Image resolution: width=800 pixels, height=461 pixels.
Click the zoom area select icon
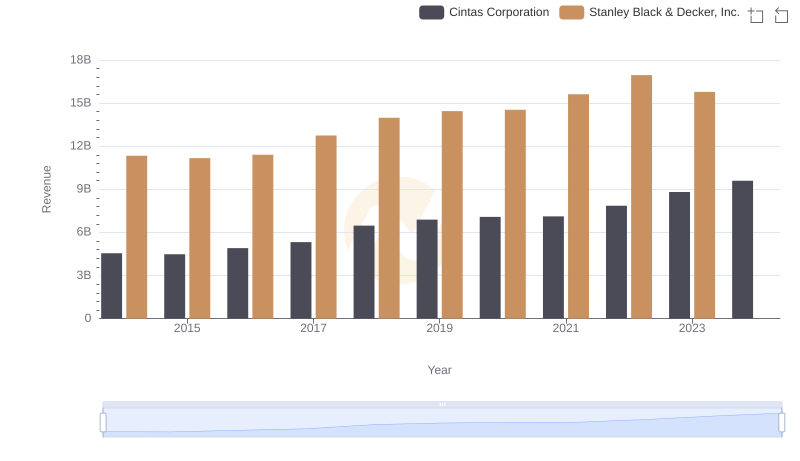click(x=756, y=15)
